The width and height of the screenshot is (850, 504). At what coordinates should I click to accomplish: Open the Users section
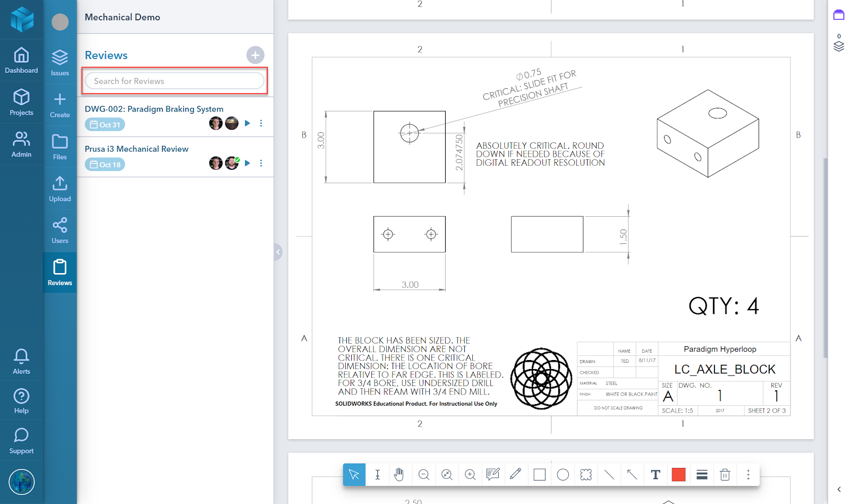[60, 230]
